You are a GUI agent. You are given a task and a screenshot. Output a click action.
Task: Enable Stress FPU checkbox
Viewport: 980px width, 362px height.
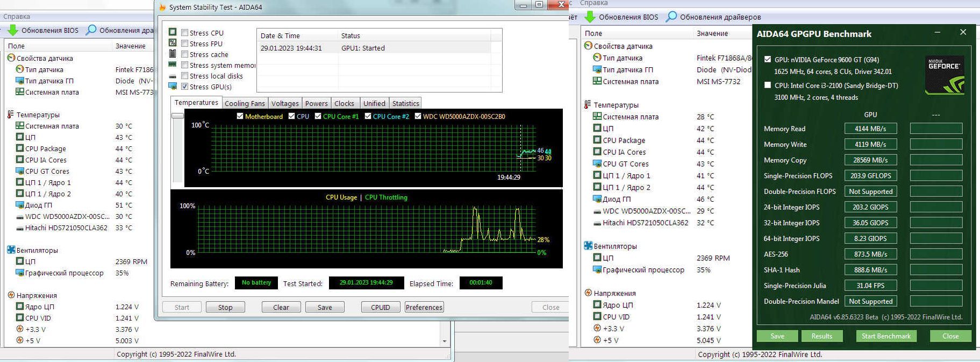184,44
